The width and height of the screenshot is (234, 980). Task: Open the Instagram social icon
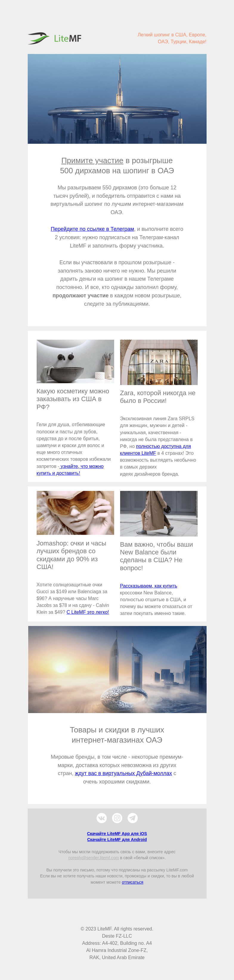(x=117, y=818)
